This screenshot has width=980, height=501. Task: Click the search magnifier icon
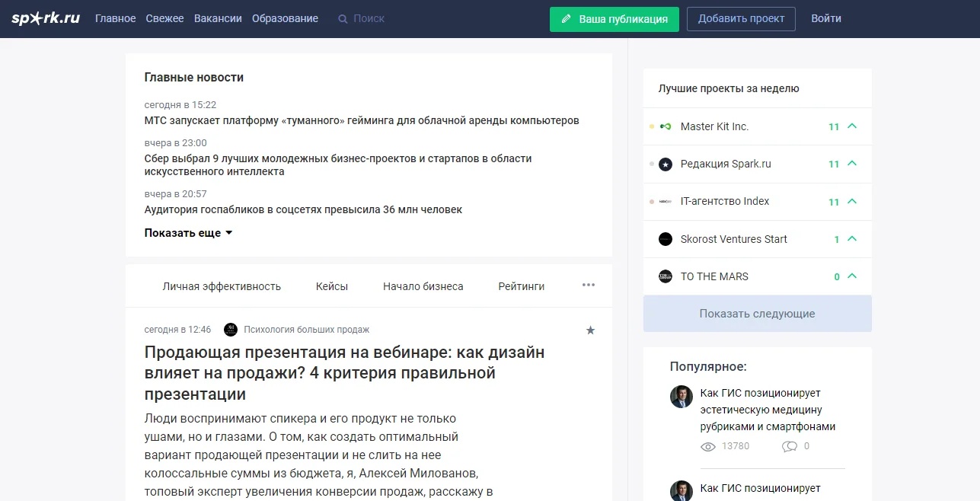click(x=343, y=19)
